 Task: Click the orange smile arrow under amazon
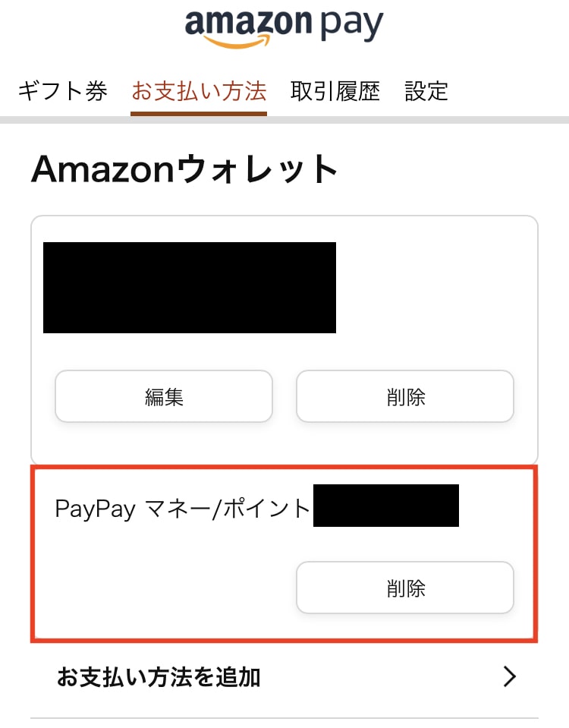pyautogui.click(x=236, y=41)
